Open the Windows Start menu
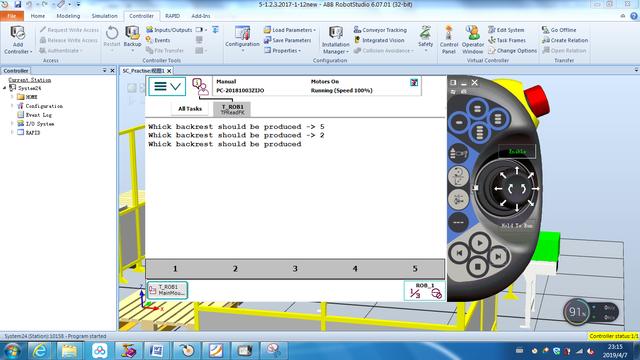This screenshot has width=640, height=360. (x=12, y=351)
